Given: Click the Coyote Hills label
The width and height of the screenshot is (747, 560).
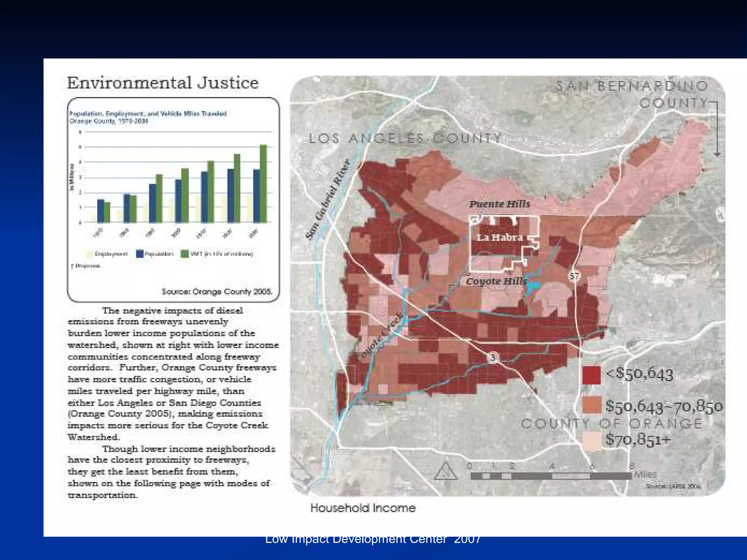Looking at the screenshot, I should pyautogui.click(x=496, y=281).
